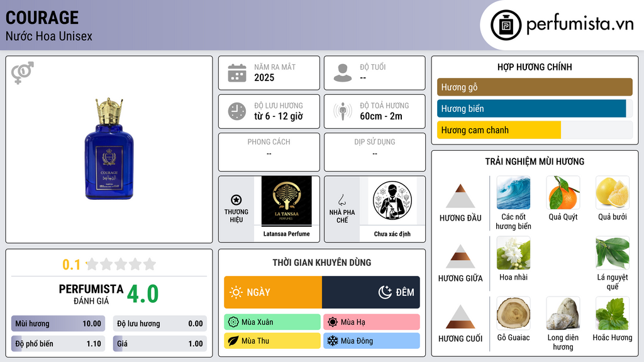This screenshot has height=362, width=644.
Task: Select the Quả Quýt tangerine note image
Action: click(563, 193)
